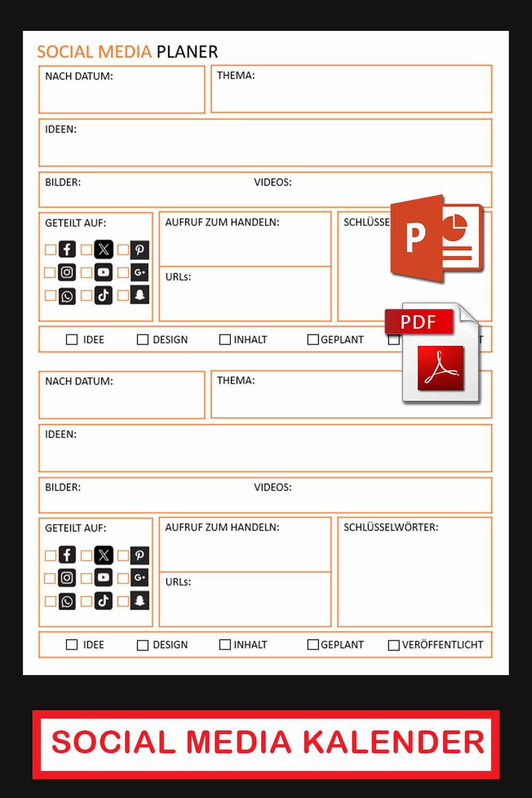Screen dimensions: 532x798
Task: Click the YouTube icon in the bottom planner
Action: [103, 578]
